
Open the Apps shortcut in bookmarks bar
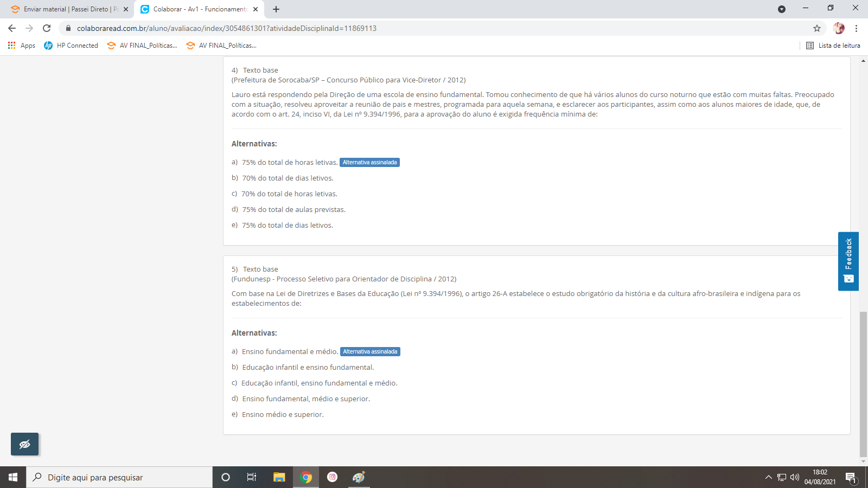tap(22, 46)
